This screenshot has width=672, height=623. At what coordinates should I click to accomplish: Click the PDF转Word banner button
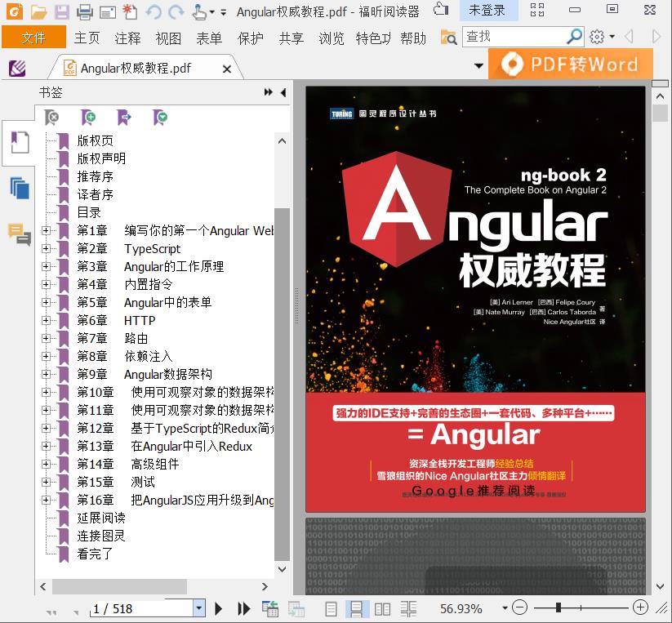click(x=571, y=64)
